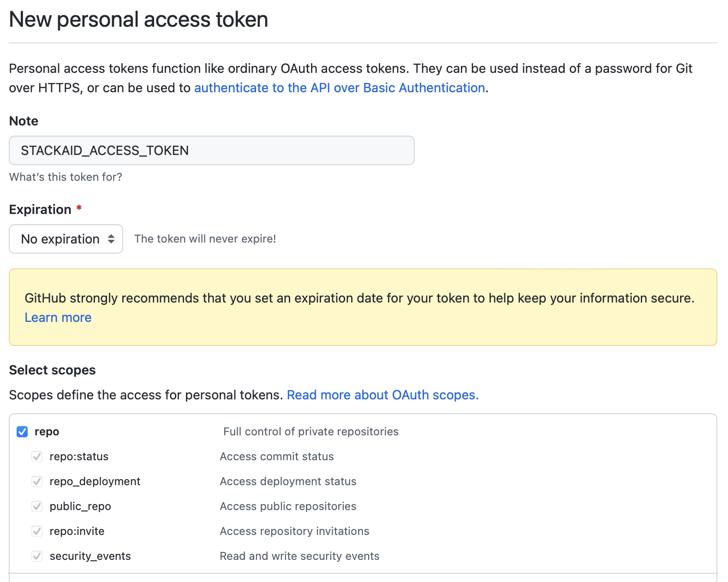Screen dimensions: 728x582
Task: Click the 'repo:status' label
Action: click(79, 457)
